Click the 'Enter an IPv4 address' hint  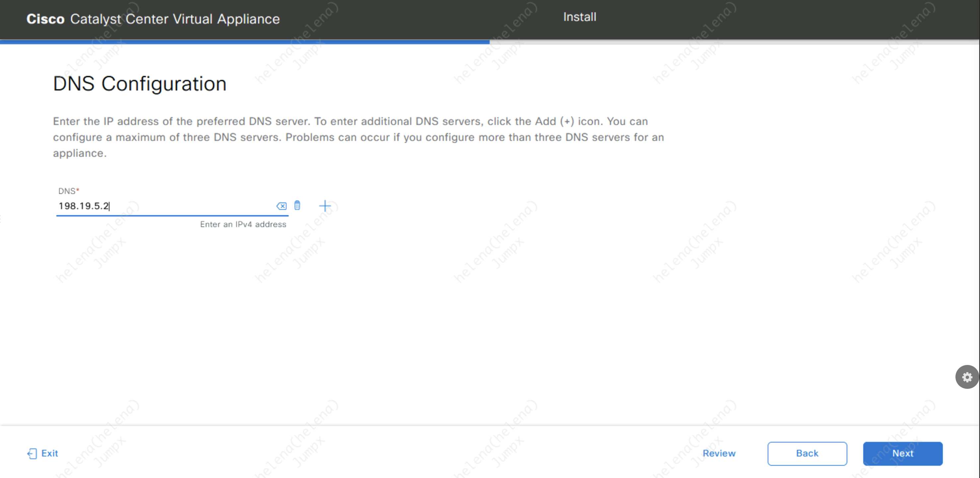coord(243,224)
